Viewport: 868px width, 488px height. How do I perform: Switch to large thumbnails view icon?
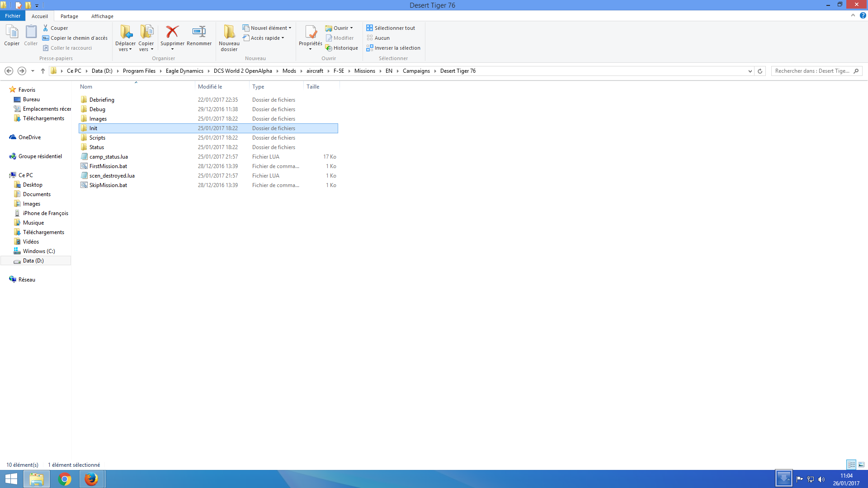click(861, 465)
